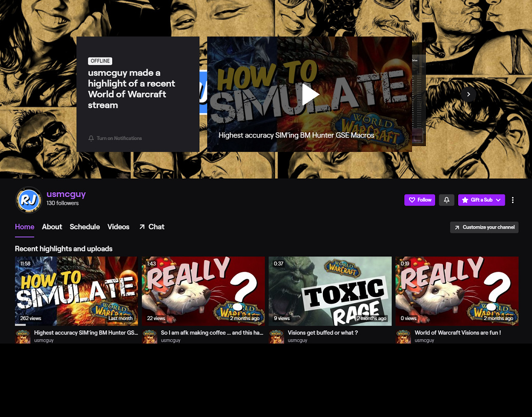Play the featured How to Simulate highlight
532x417 pixels.
pyautogui.click(x=310, y=94)
